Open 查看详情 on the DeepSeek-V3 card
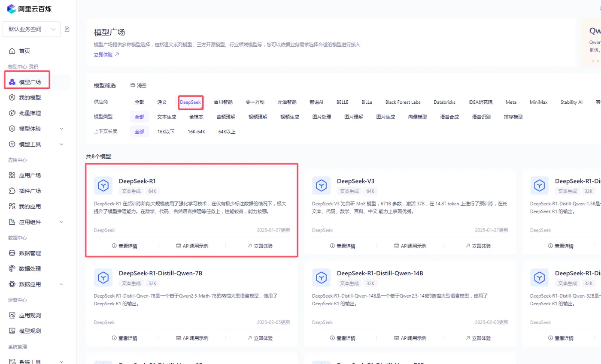The height and width of the screenshot is (364, 601). (343, 246)
